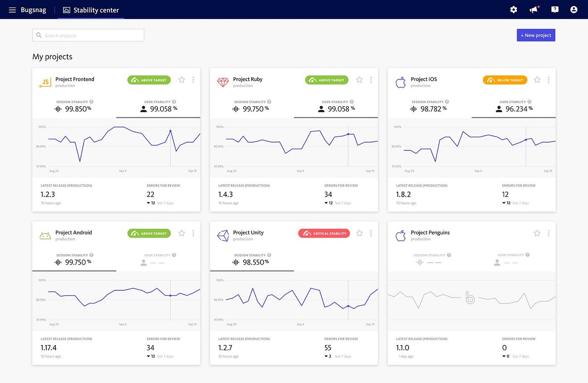This screenshot has width=588, height=383.
Task: Open the overflow menu on Project Ruby
Action: click(371, 79)
